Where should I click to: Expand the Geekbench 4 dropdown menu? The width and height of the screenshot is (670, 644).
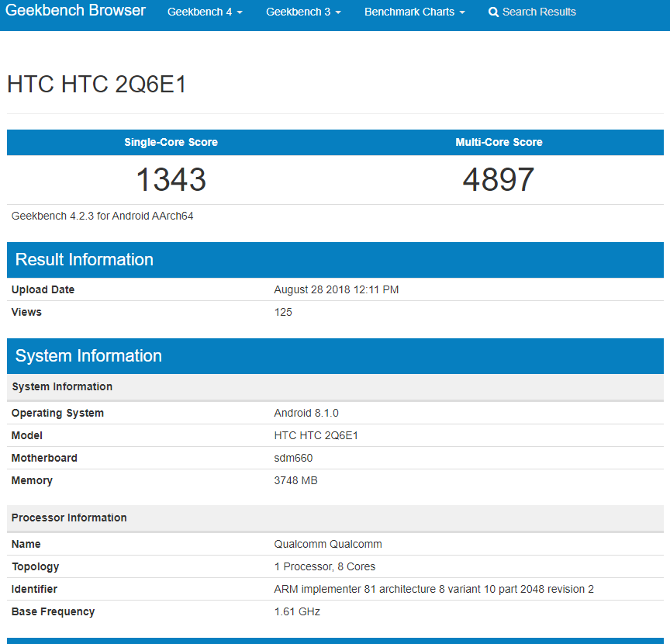(205, 12)
